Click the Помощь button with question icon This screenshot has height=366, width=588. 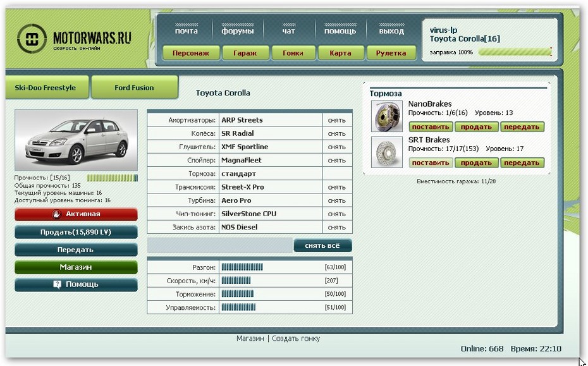(x=76, y=284)
